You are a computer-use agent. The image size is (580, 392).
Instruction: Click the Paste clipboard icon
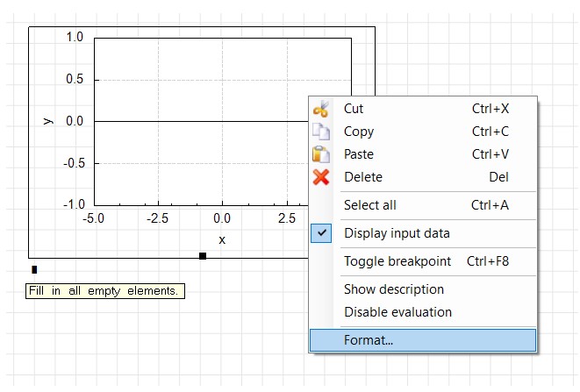point(322,154)
